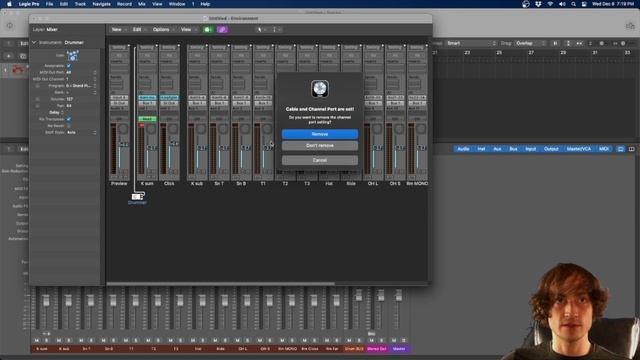
Task: Open the Layer Mixer pop-up menu
Action: [52, 29]
